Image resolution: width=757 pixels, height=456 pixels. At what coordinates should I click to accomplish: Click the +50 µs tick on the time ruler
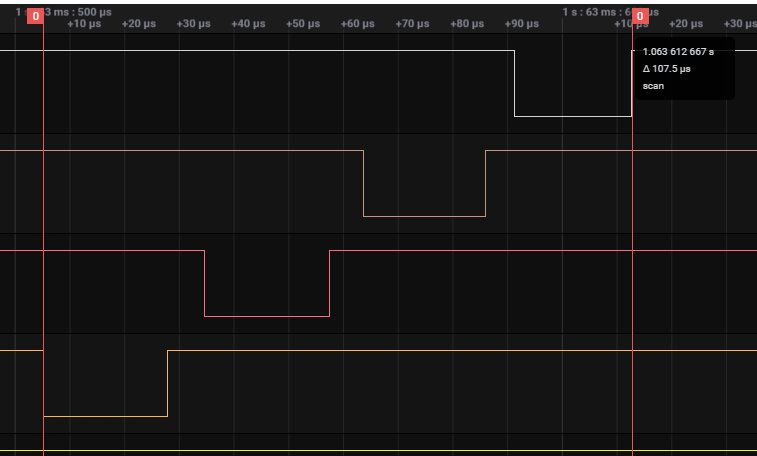[302, 23]
